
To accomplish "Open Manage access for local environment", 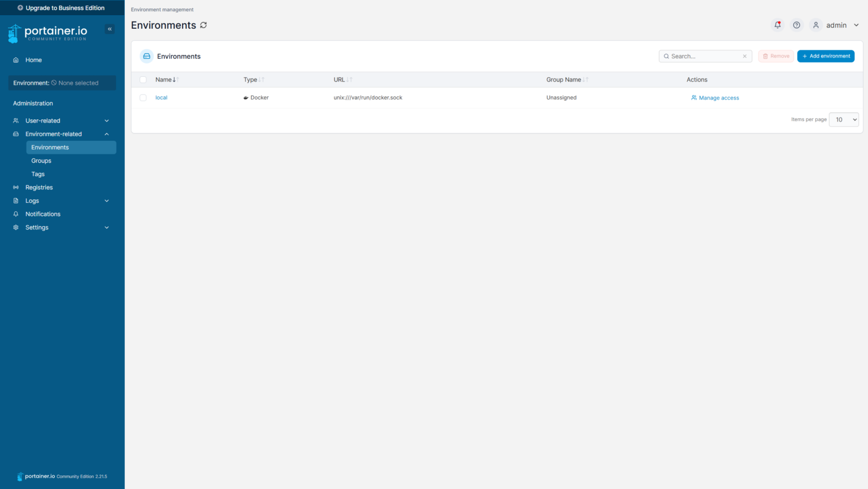I will click(715, 98).
